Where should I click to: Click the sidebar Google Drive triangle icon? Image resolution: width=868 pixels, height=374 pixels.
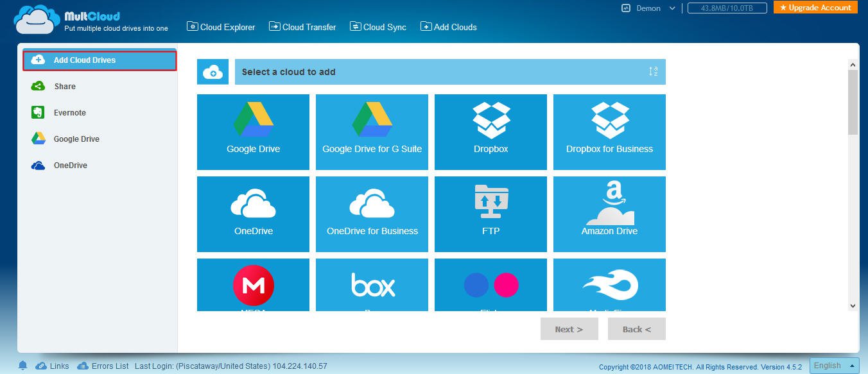[x=38, y=139]
